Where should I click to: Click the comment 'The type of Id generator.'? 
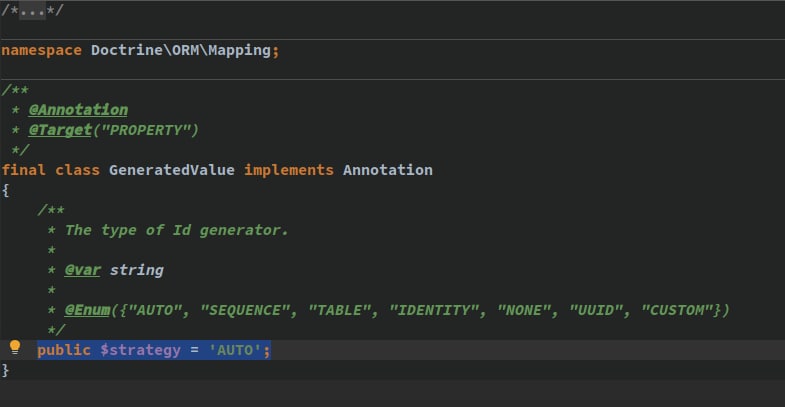click(177, 230)
